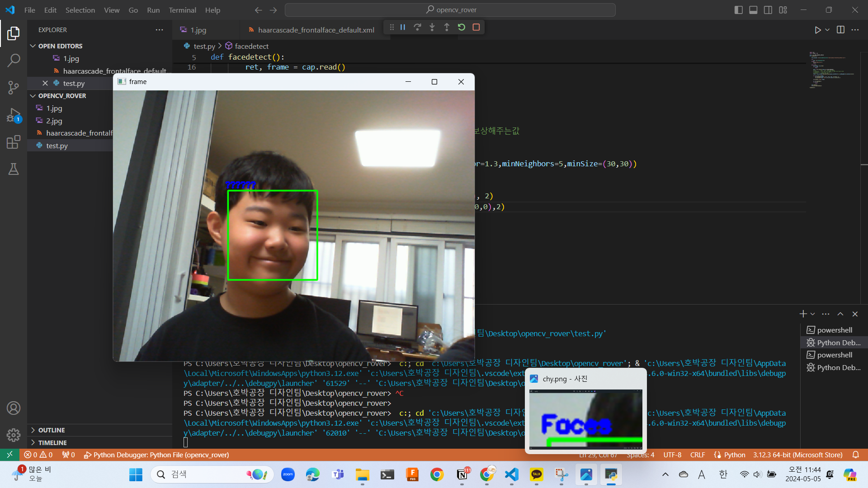Run the Python file with play button
Viewport: 868px width, 488px height.
tap(817, 30)
